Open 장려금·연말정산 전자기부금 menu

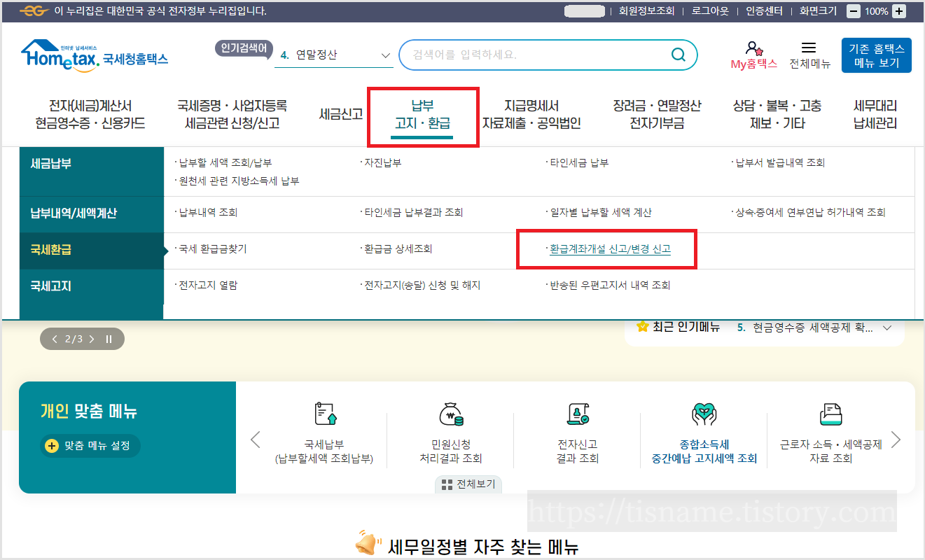tap(657, 115)
